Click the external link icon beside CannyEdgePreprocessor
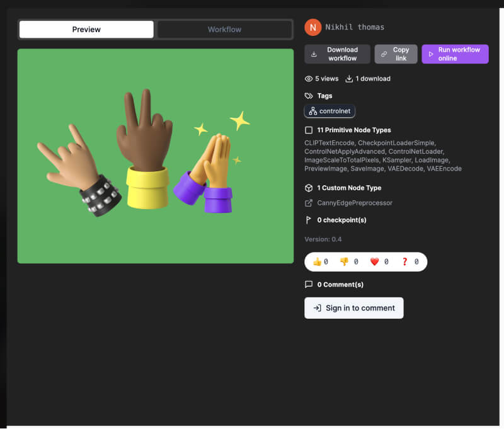 coord(309,203)
